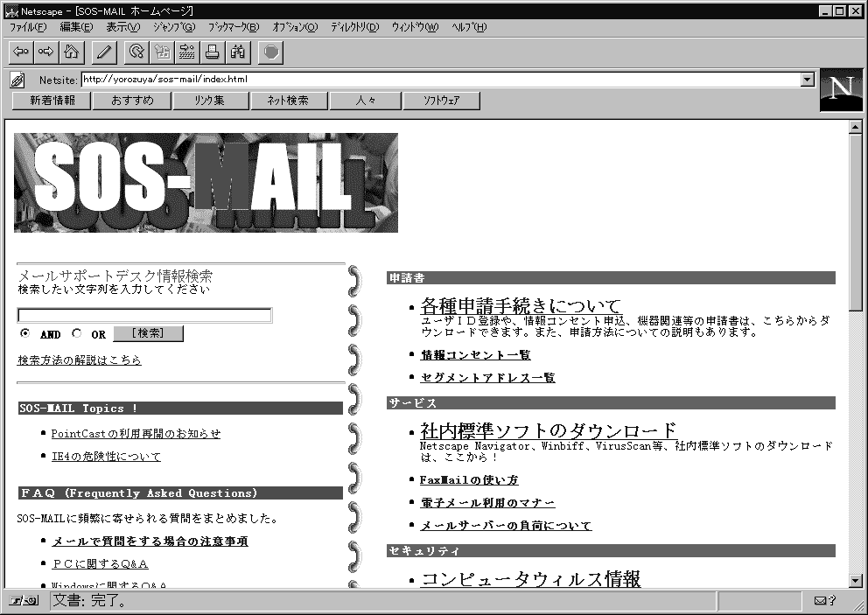Go back with the Back arrow button
The height and width of the screenshot is (615, 868).
click(21, 52)
